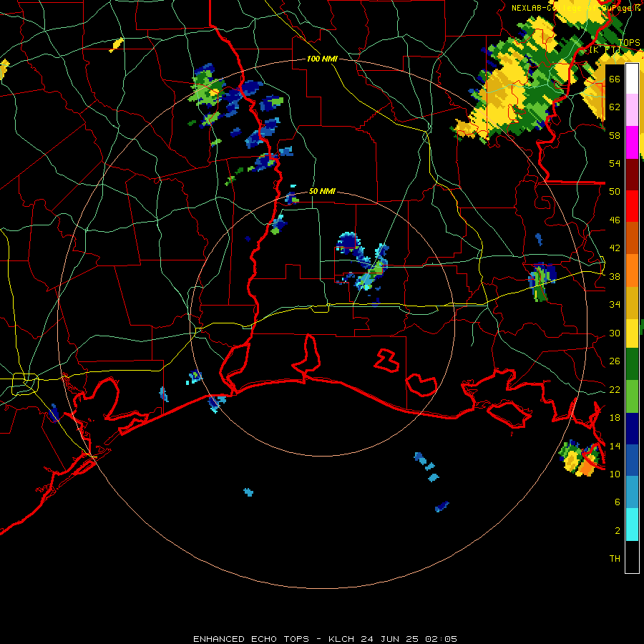Click the magenta legend swatch

[x=632, y=142]
